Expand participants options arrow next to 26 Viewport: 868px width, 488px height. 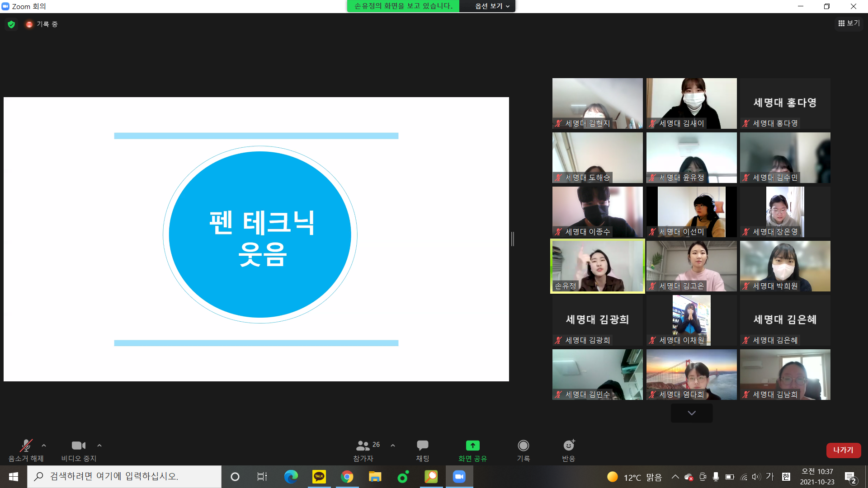pos(393,446)
